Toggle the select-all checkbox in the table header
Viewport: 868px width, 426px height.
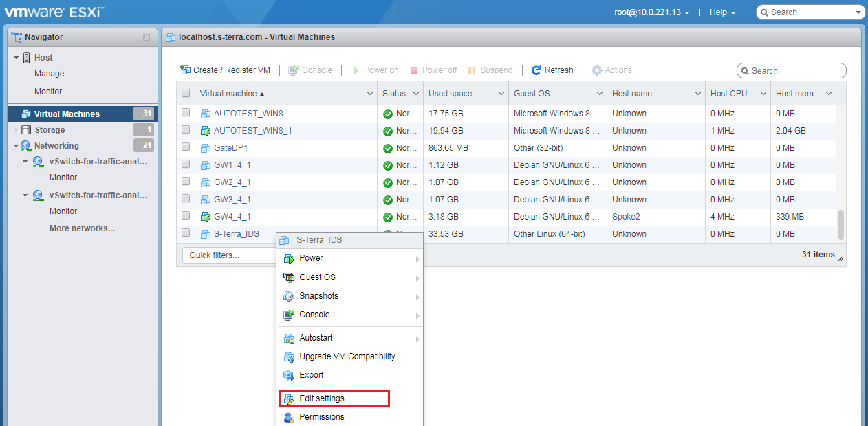tap(186, 94)
